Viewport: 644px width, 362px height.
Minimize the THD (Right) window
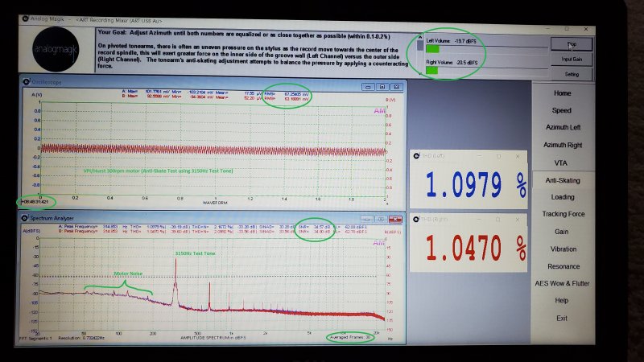point(479,220)
